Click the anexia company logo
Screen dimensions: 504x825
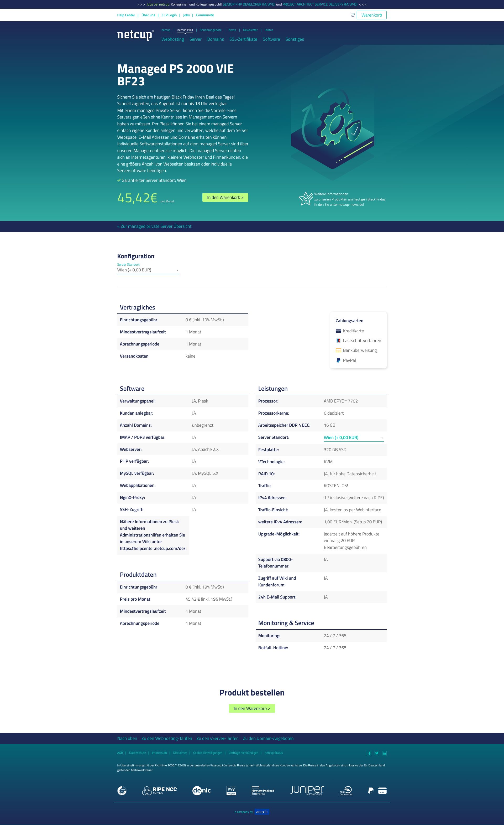(262, 812)
